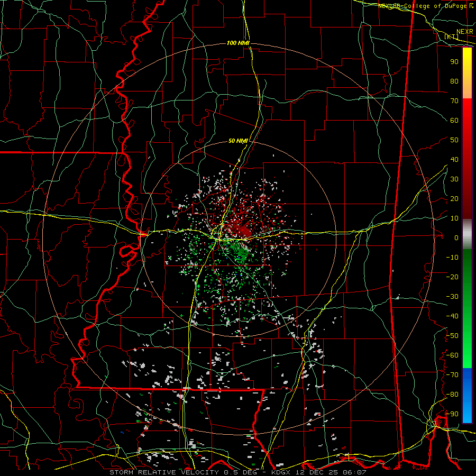Click the '30' velocity scale label
The width and height of the screenshot is (476, 476).
(x=454, y=179)
